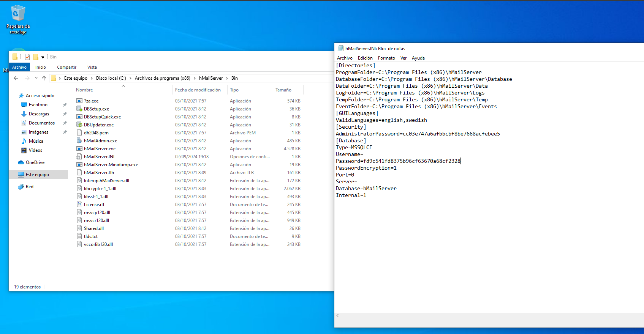Select the DBSetup.exe file icon
Viewport: 644px width, 334px height.
pos(79,109)
